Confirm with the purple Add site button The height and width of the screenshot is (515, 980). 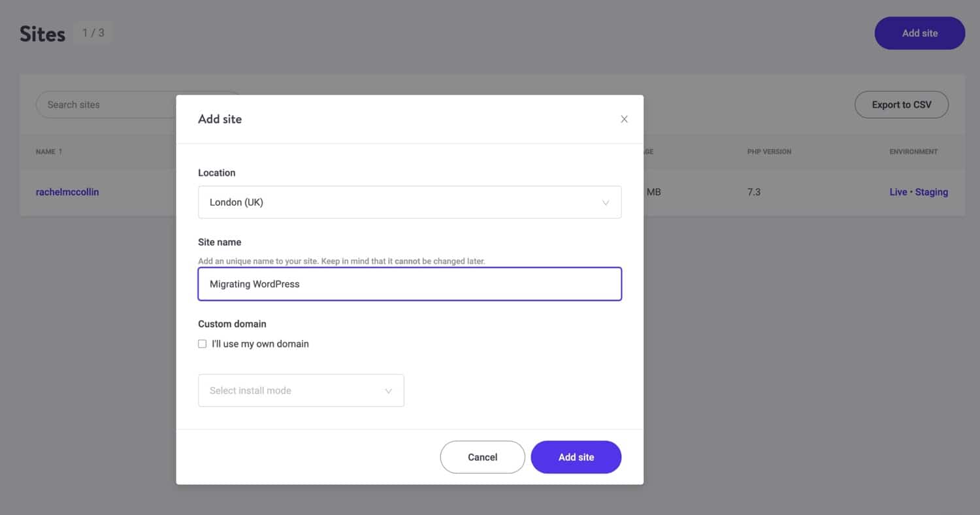click(576, 457)
